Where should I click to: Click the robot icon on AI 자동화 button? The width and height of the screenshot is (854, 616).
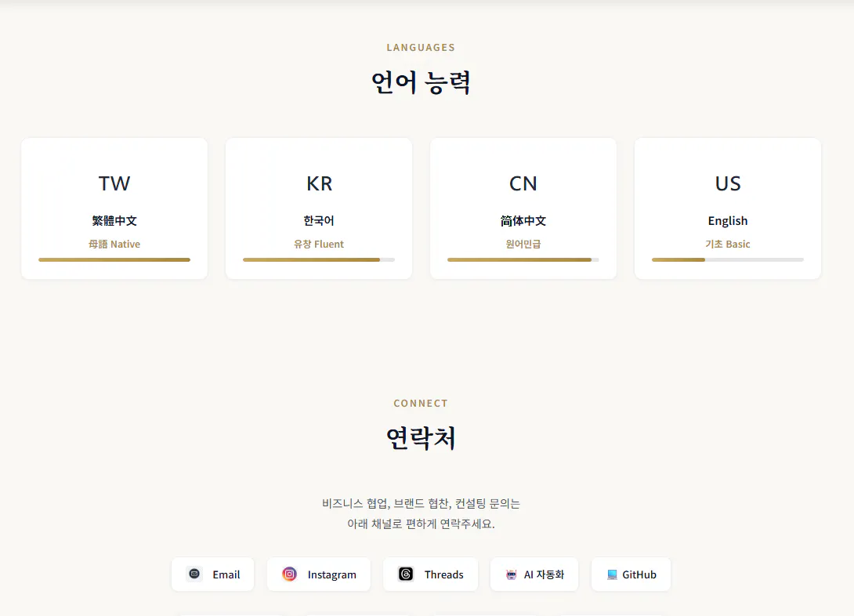[x=511, y=574]
